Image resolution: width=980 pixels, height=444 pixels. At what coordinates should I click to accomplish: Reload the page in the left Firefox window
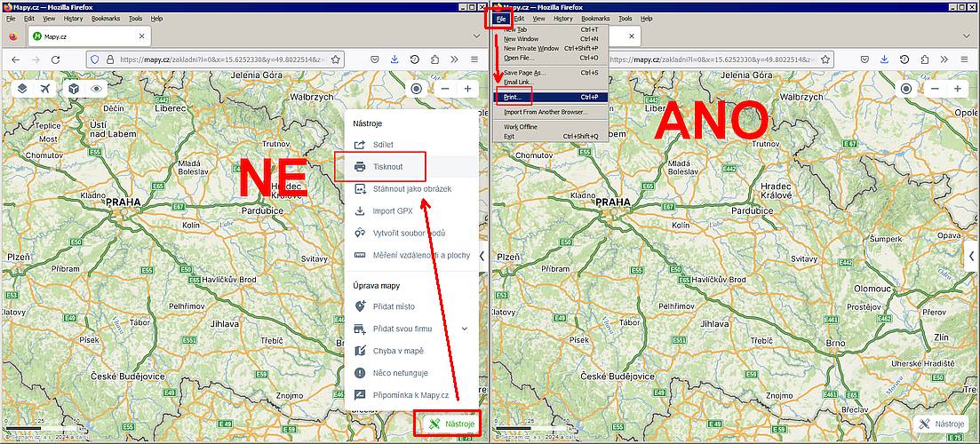pos(56,59)
